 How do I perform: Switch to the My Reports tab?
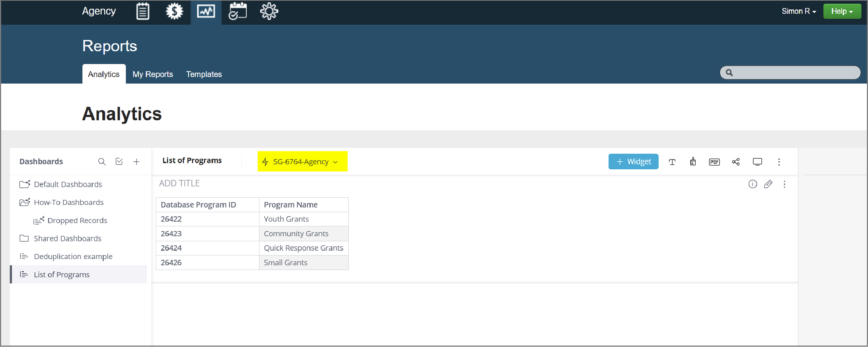pyautogui.click(x=153, y=74)
